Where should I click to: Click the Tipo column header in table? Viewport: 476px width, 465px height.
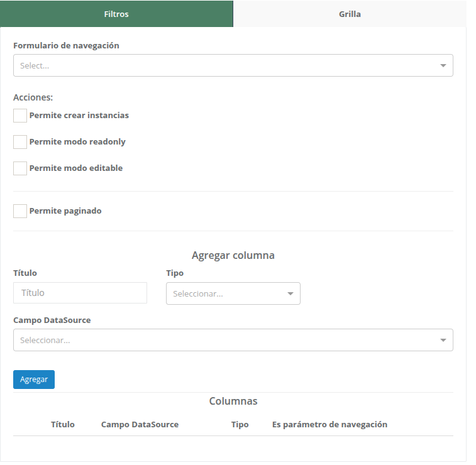[240, 425]
